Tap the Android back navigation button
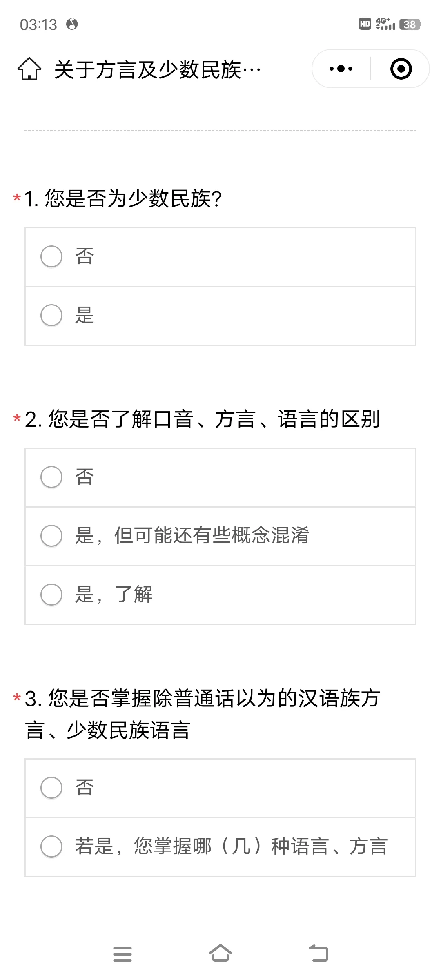 point(318,953)
